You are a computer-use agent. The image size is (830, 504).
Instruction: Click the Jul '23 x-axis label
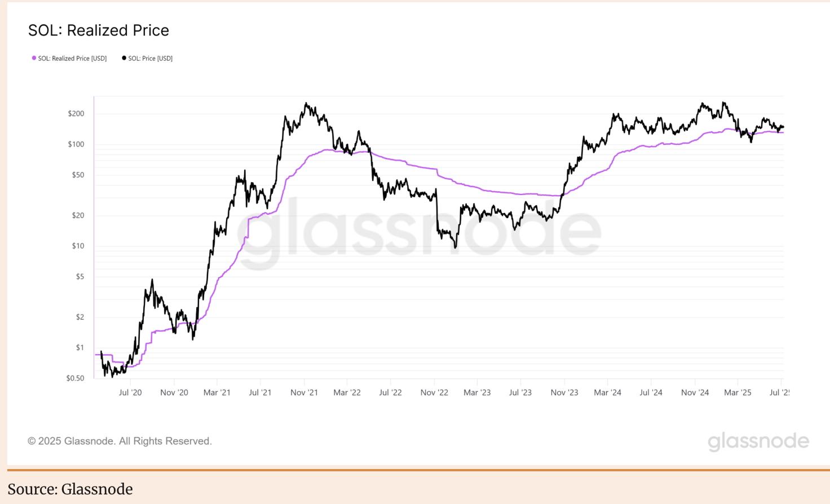pyautogui.click(x=520, y=392)
